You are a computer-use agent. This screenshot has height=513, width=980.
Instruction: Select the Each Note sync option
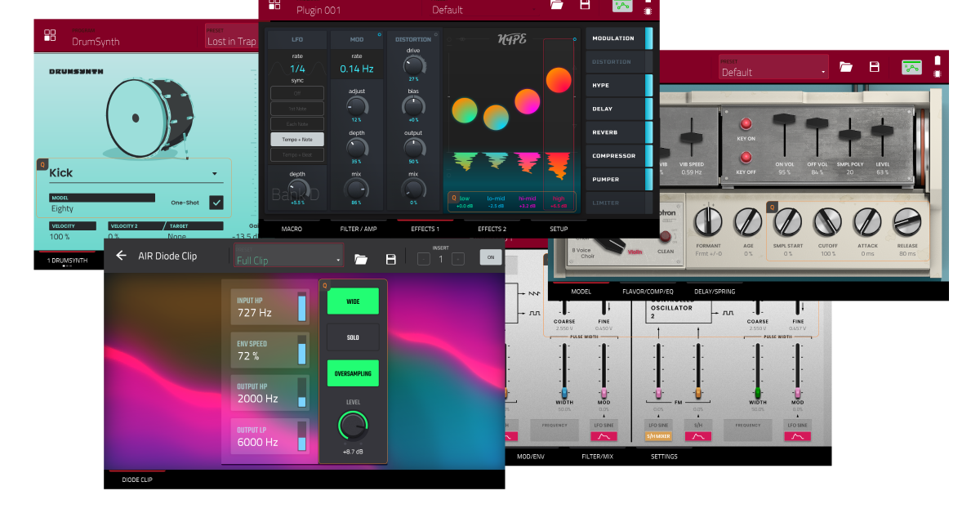pos(297,124)
